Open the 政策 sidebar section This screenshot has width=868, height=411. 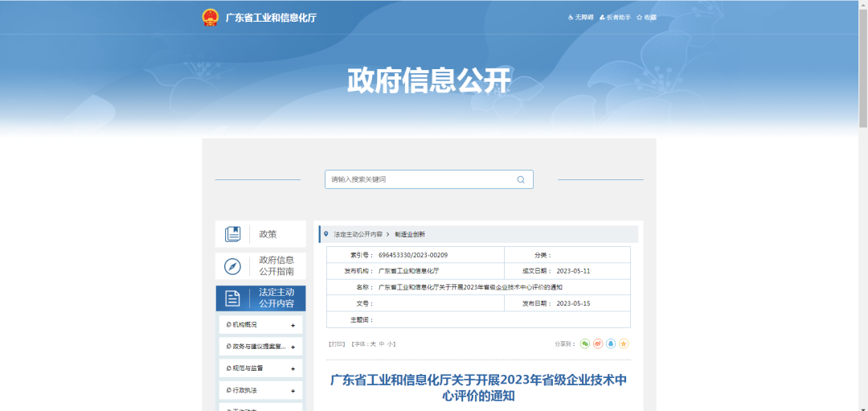[260, 234]
